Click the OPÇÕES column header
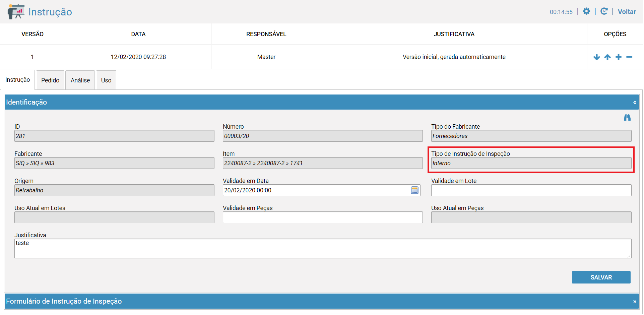Viewport: 644px width, 315px height. [x=615, y=34]
